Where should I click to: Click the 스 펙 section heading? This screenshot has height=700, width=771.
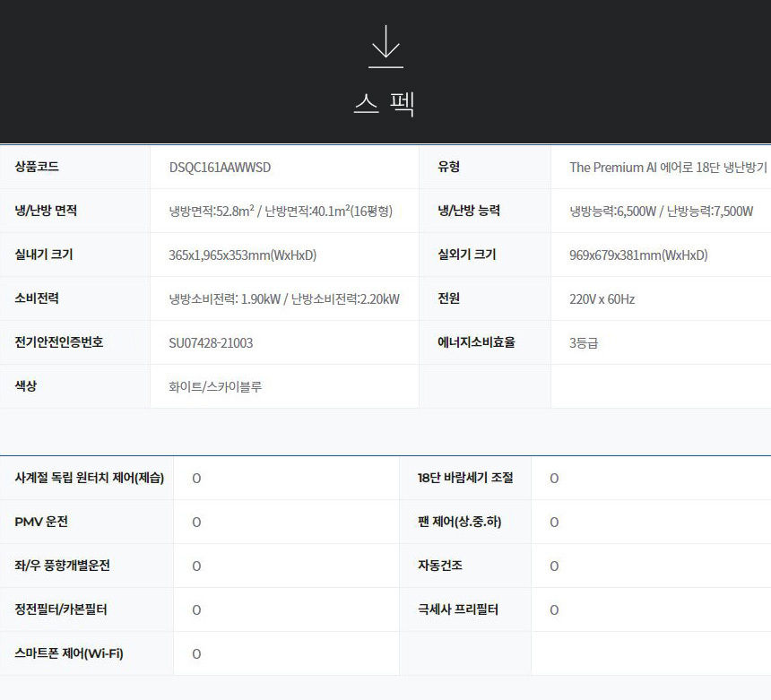[385, 104]
